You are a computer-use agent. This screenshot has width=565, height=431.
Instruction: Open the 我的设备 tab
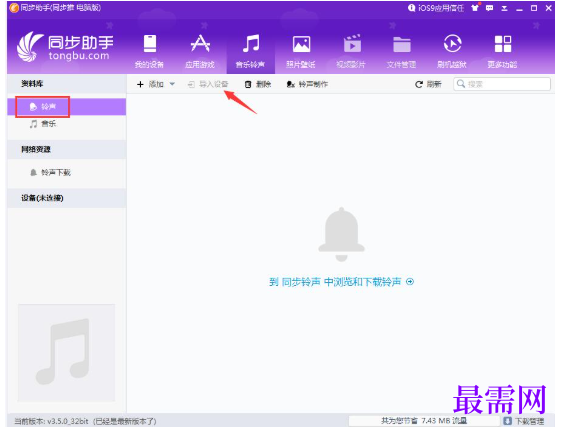point(150,51)
